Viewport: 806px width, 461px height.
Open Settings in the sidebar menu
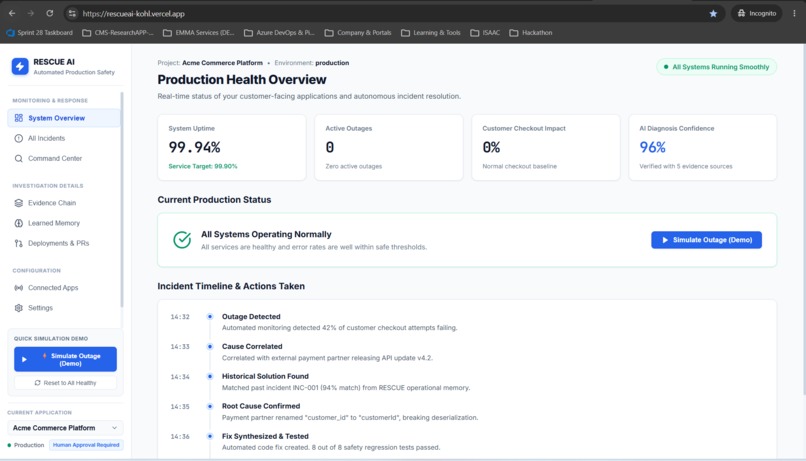[x=64, y=308]
